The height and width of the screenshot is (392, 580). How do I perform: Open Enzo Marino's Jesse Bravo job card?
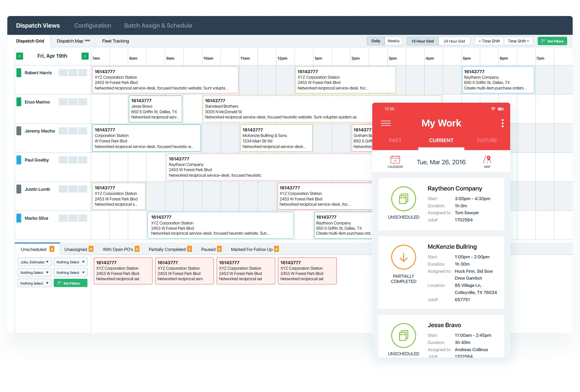click(155, 109)
